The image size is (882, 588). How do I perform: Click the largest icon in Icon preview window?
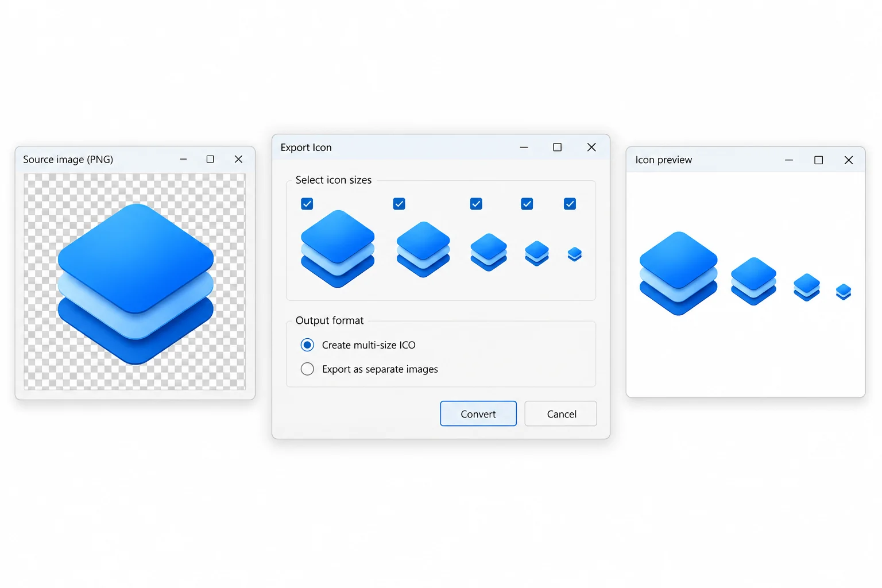[679, 273]
